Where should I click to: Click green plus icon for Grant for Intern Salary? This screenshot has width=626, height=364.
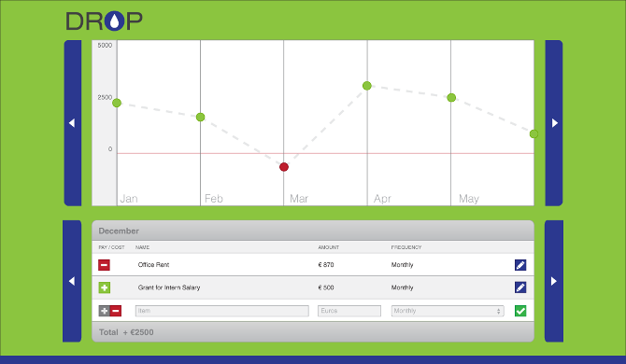coord(105,287)
